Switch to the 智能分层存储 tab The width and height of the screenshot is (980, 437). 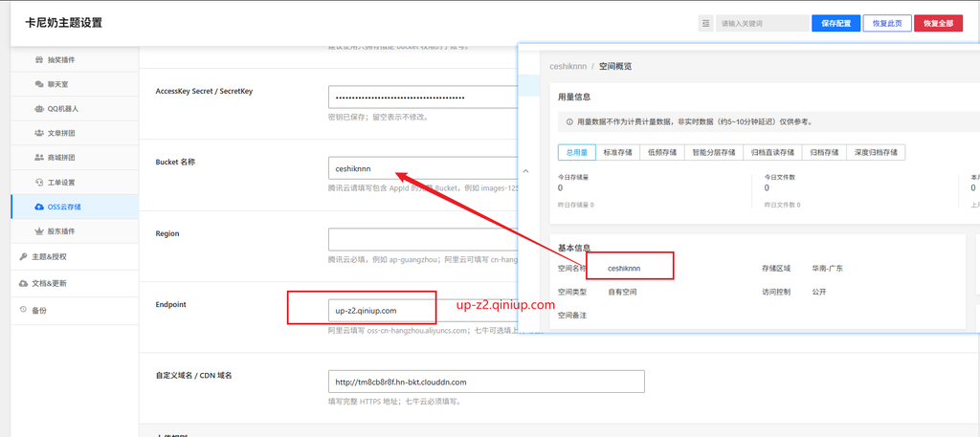714,152
